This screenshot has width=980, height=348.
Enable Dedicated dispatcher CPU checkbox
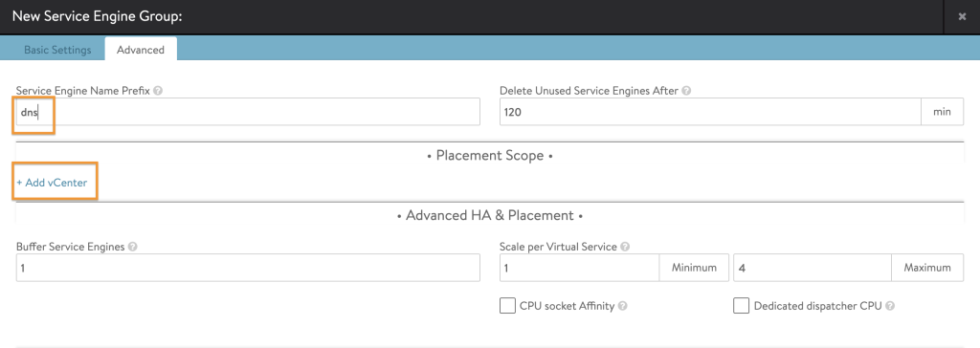[x=742, y=306]
